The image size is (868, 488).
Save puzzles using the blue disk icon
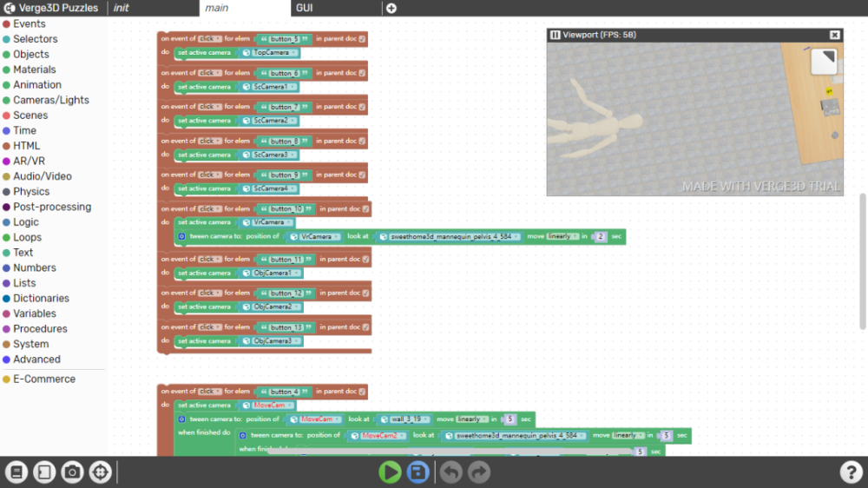pos(418,472)
